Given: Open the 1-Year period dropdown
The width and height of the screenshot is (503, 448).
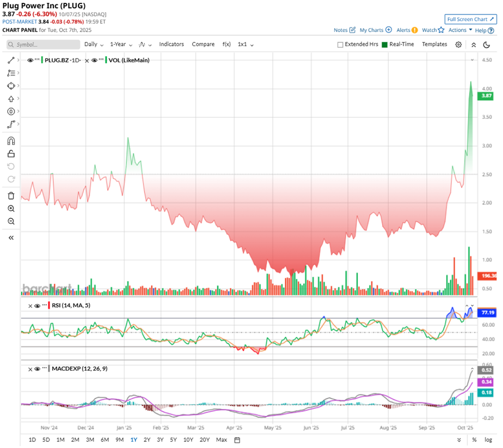Looking at the screenshot, I should pos(121,44).
